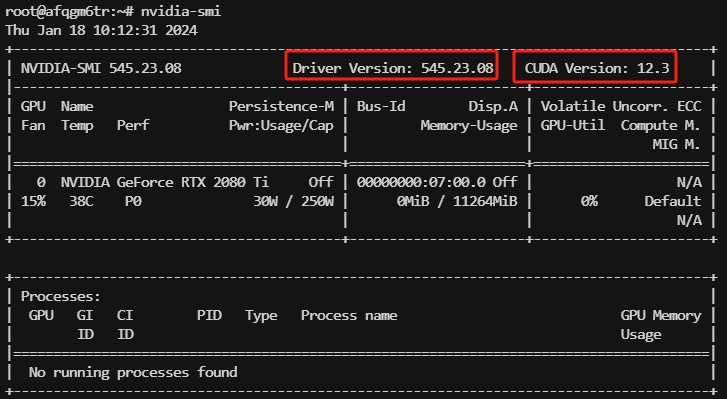This screenshot has height=399, width=727.
Task: Click the nvidia-smi command text
Action: pyautogui.click(x=181, y=11)
